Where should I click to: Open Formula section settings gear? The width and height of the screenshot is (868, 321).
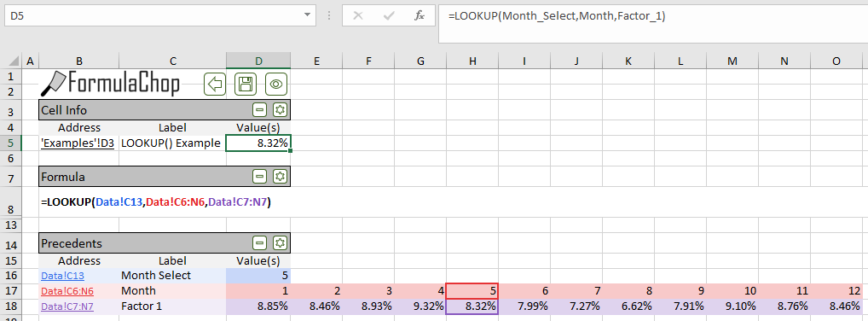click(x=280, y=177)
